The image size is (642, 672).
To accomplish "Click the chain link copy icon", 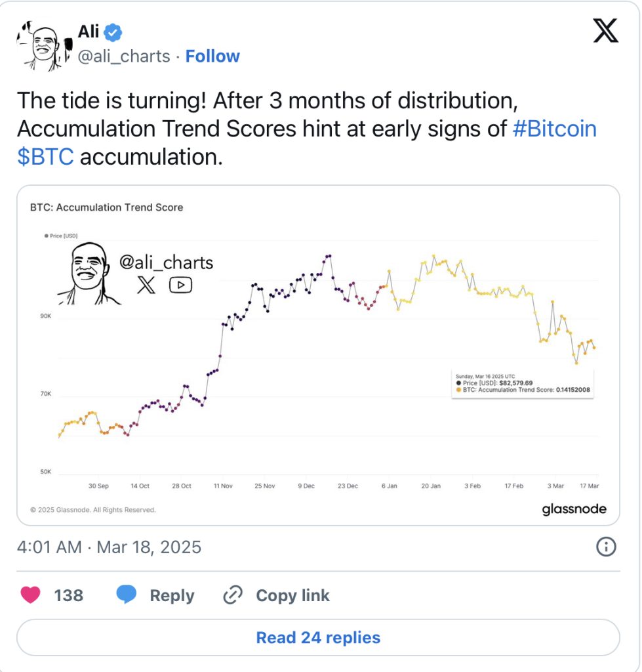I will (x=233, y=595).
